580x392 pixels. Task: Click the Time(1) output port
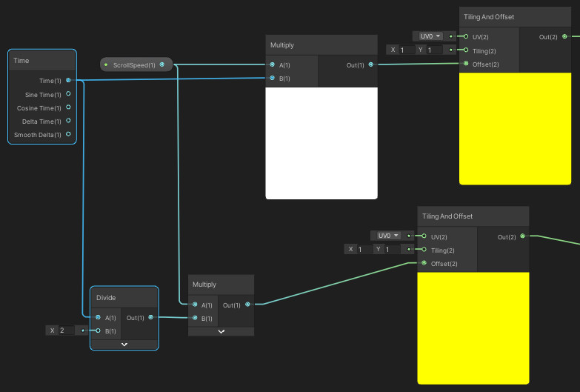[68, 80]
